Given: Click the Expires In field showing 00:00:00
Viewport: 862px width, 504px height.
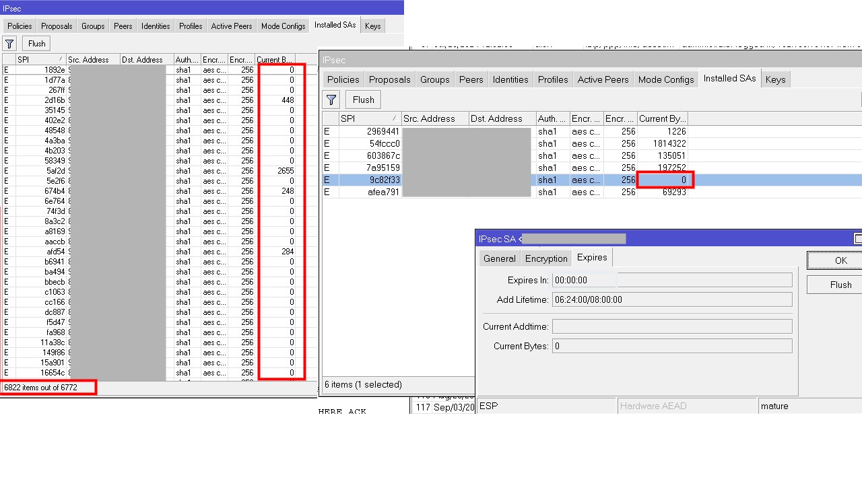Looking at the screenshot, I should [672, 280].
